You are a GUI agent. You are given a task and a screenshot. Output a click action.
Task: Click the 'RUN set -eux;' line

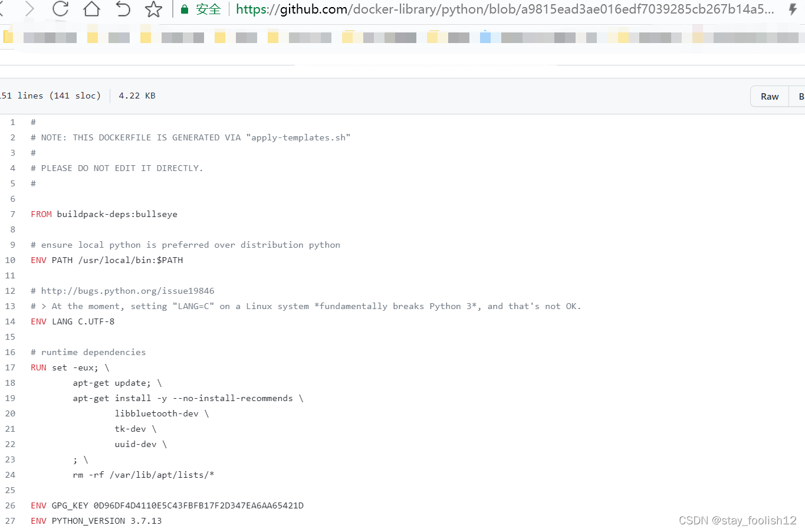[70, 367]
